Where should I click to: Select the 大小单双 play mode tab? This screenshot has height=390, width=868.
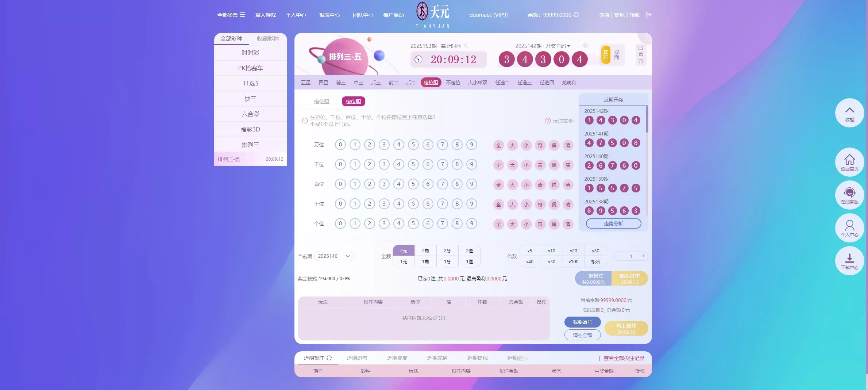pos(477,83)
